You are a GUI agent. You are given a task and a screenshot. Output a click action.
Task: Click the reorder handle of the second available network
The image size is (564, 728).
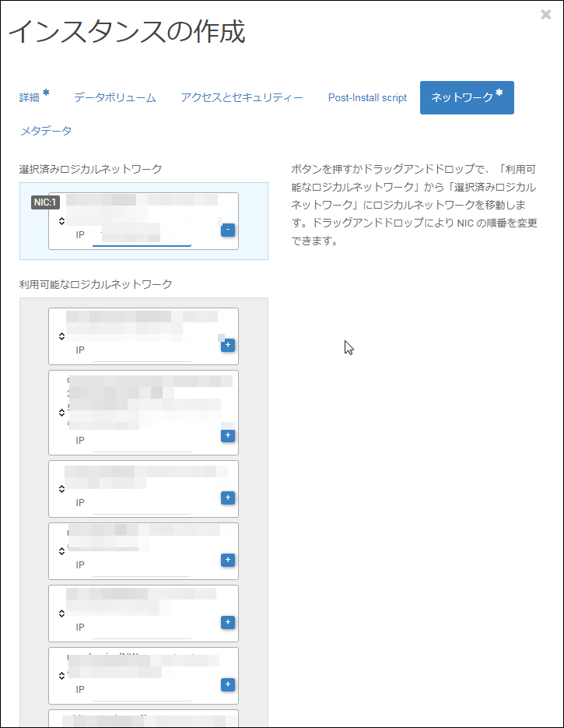click(x=61, y=413)
